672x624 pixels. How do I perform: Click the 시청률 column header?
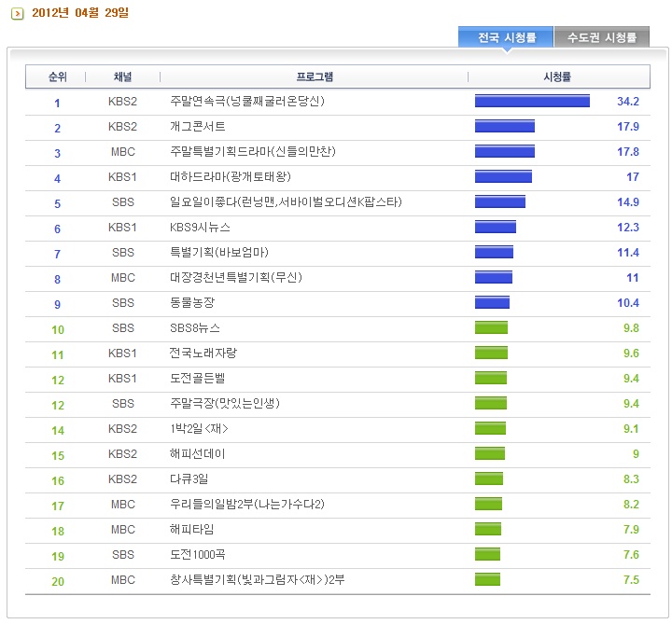click(557, 77)
